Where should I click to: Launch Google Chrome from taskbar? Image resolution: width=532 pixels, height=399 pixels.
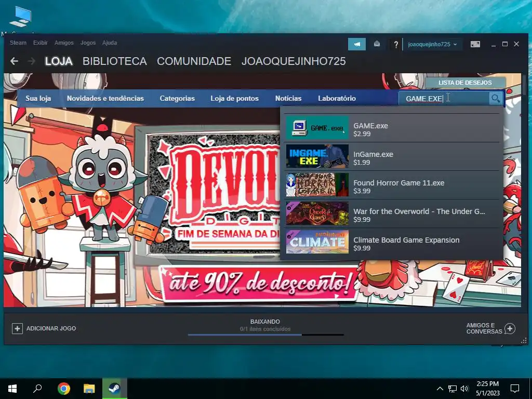pyautogui.click(x=63, y=389)
